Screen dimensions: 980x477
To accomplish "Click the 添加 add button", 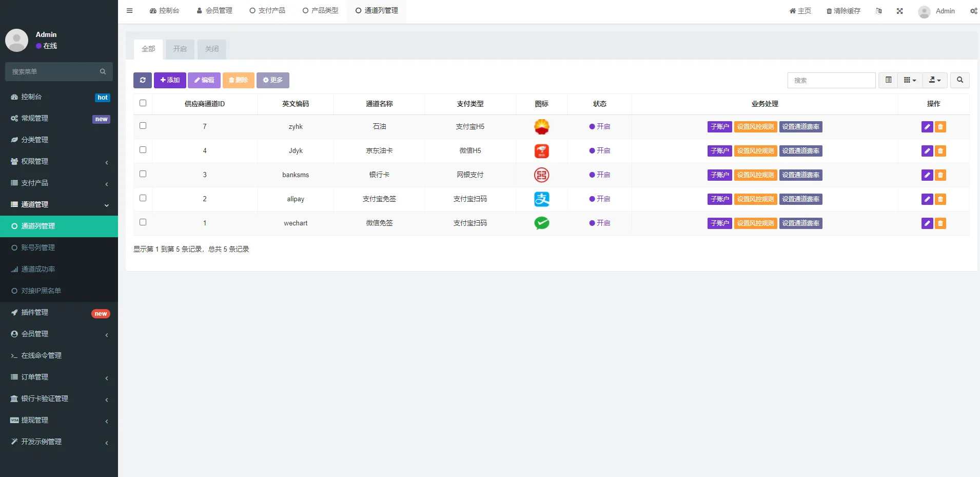I will 170,80.
